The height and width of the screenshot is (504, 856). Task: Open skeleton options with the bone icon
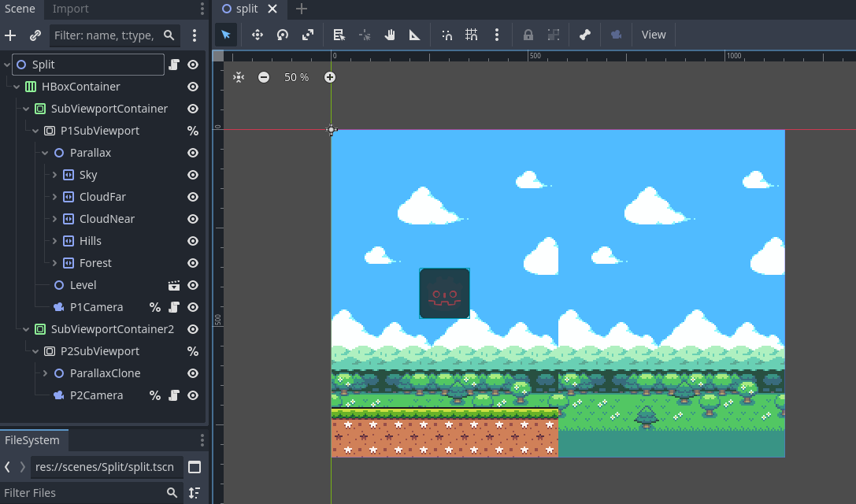[585, 35]
